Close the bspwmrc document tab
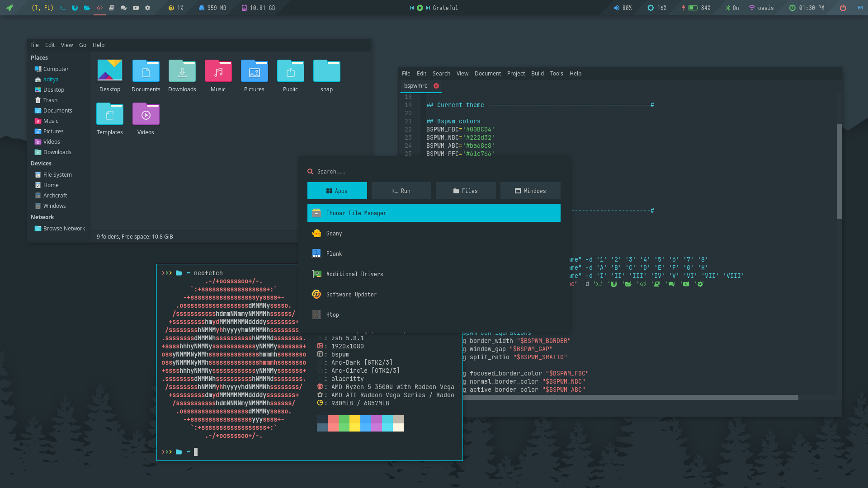 point(436,86)
